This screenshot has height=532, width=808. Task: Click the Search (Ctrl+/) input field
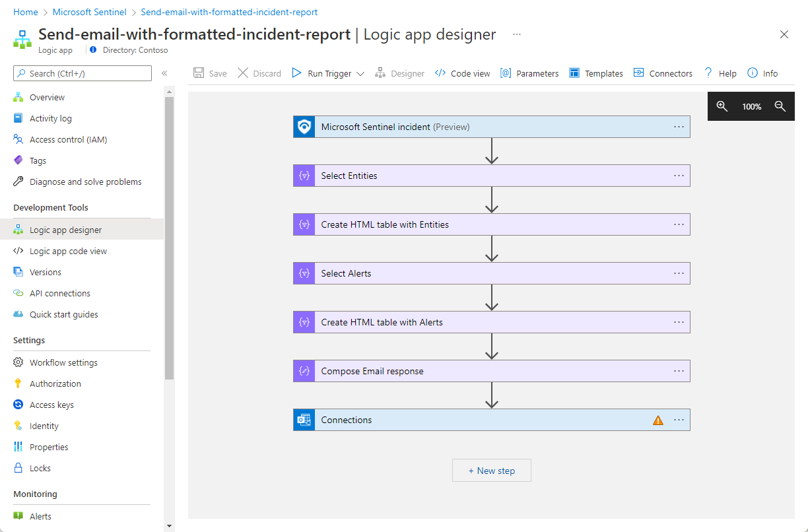(83, 73)
